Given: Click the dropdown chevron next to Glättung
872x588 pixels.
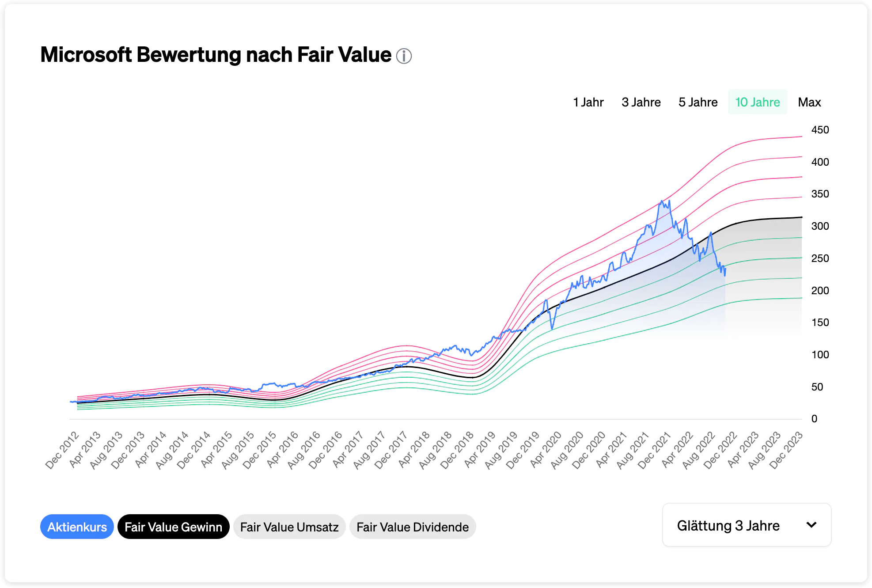Looking at the screenshot, I should click(x=811, y=525).
